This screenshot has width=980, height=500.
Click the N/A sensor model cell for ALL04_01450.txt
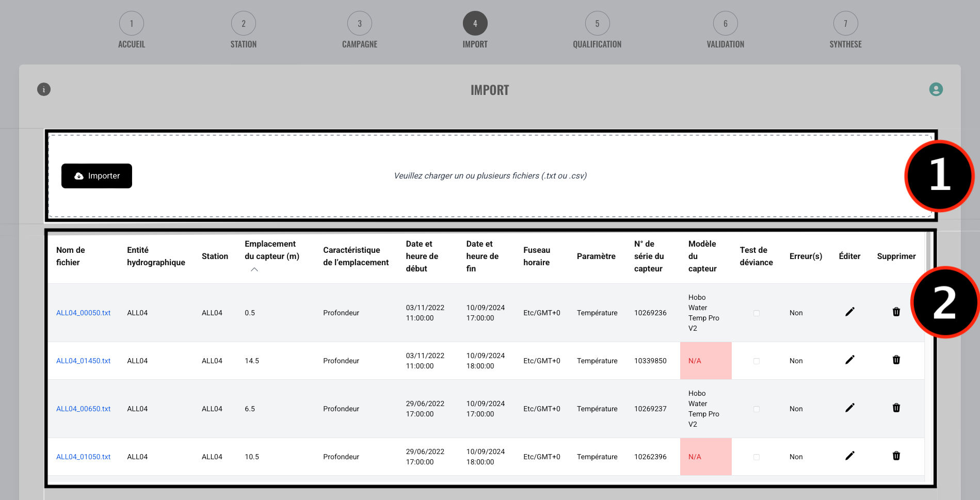(705, 361)
